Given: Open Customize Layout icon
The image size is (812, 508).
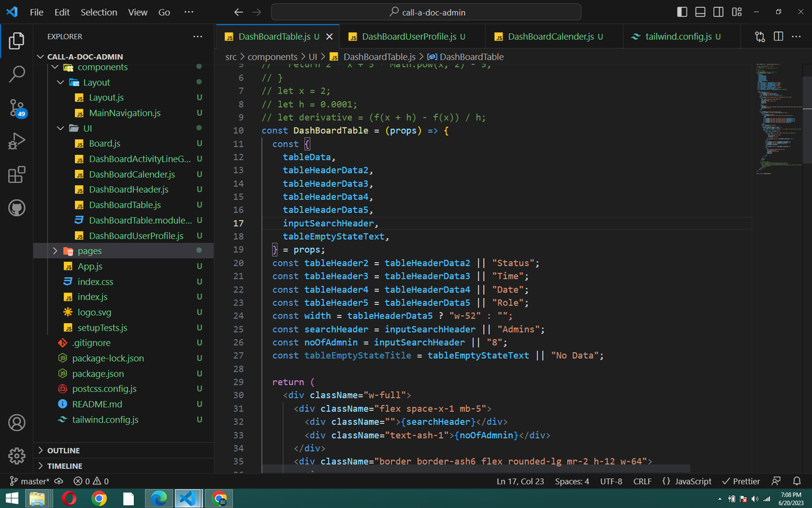Looking at the screenshot, I should point(736,12).
